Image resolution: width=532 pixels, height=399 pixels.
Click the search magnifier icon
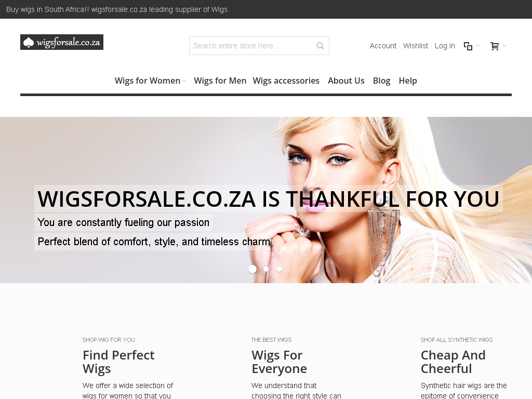coord(320,46)
